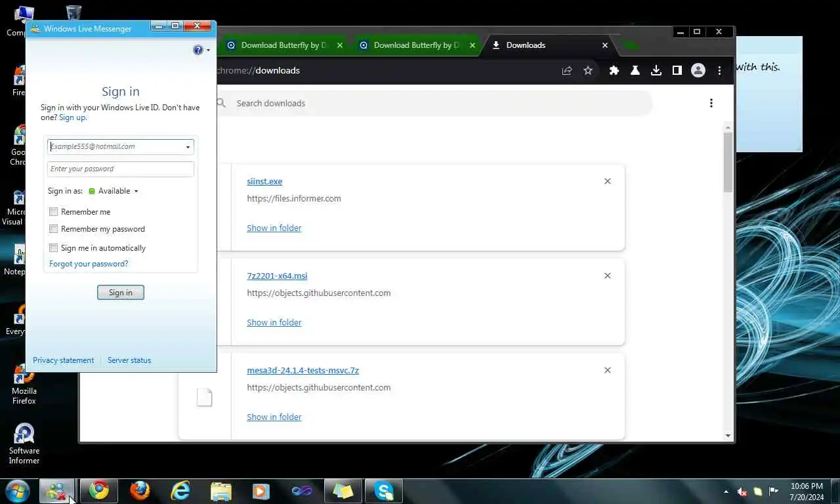Show siinst.exe in folder
Viewport: 840px width, 504px height.
point(274,228)
